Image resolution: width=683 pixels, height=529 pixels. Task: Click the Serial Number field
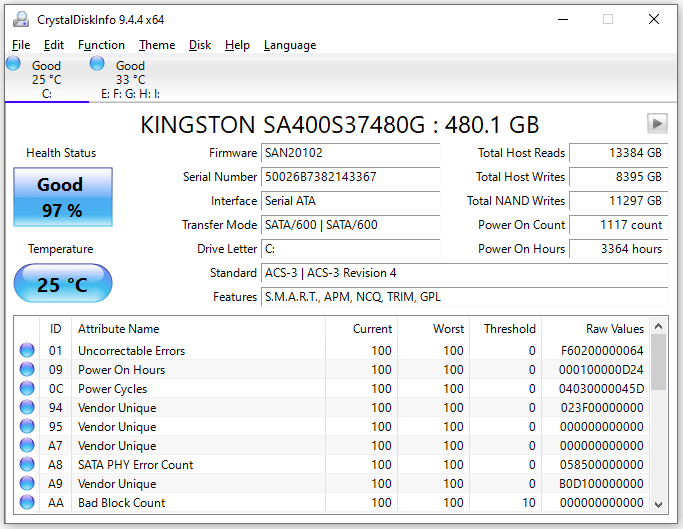click(x=350, y=177)
